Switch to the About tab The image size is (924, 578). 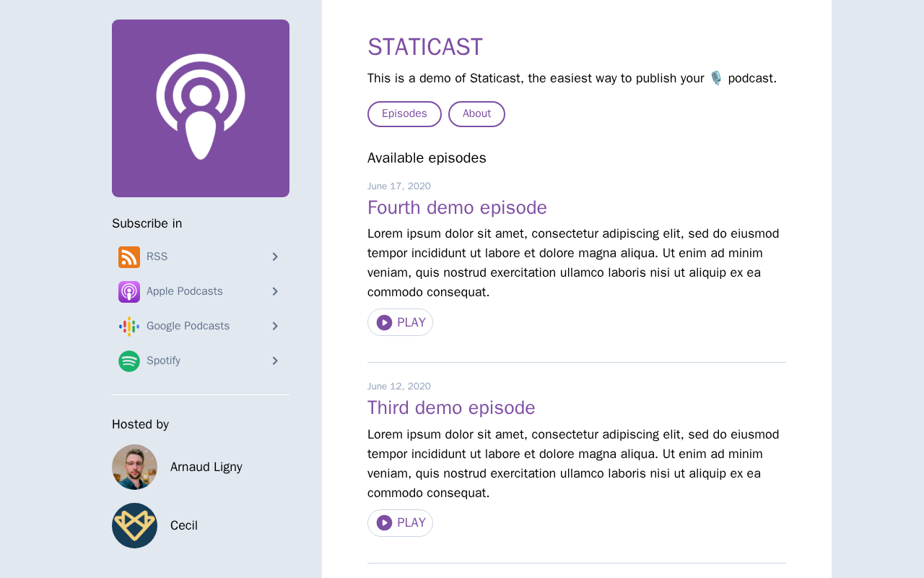tap(476, 114)
